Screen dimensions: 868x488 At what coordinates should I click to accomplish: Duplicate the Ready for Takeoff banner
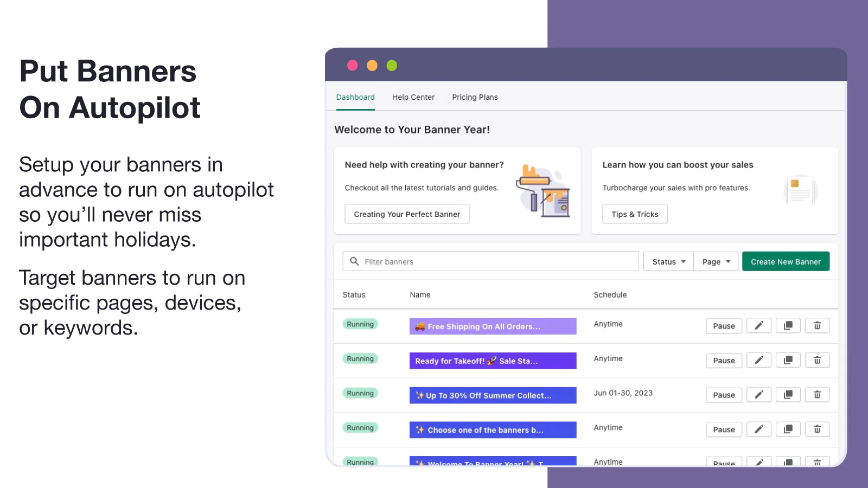pyautogui.click(x=788, y=361)
